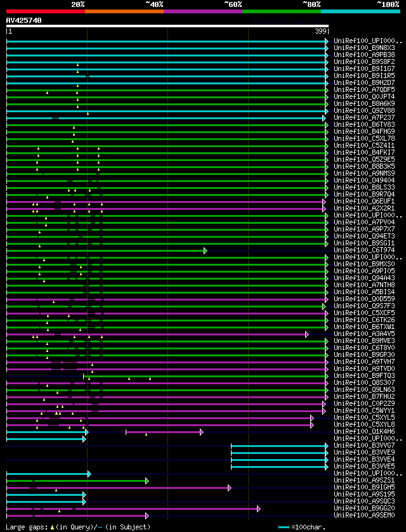
Task: Click label UniRef100_C5XCF5
Action: point(364,313)
